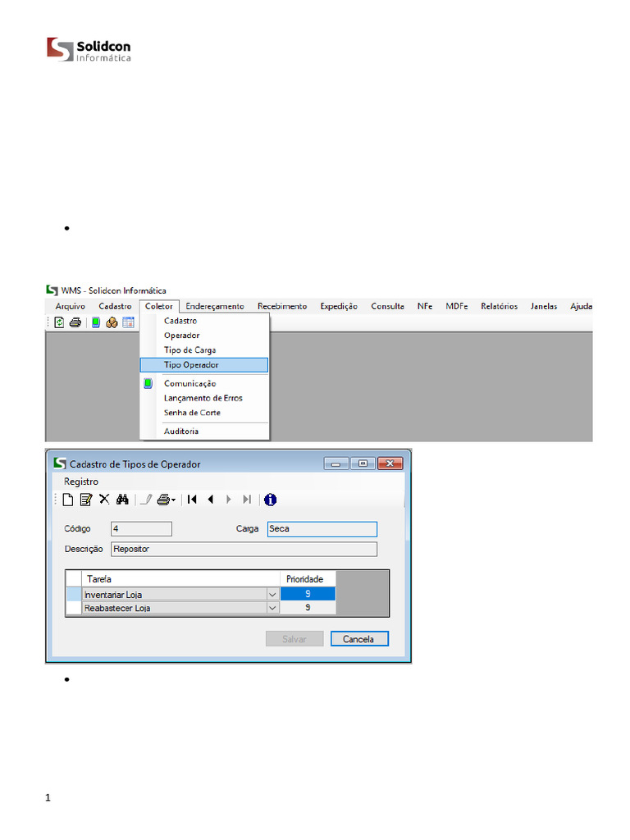
Task: Open the MDFe menu
Action: [x=457, y=307]
